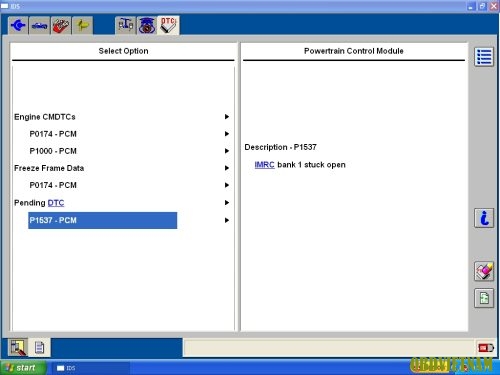Open the Windows Start button
The image size is (500, 375).
click(x=23, y=368)
